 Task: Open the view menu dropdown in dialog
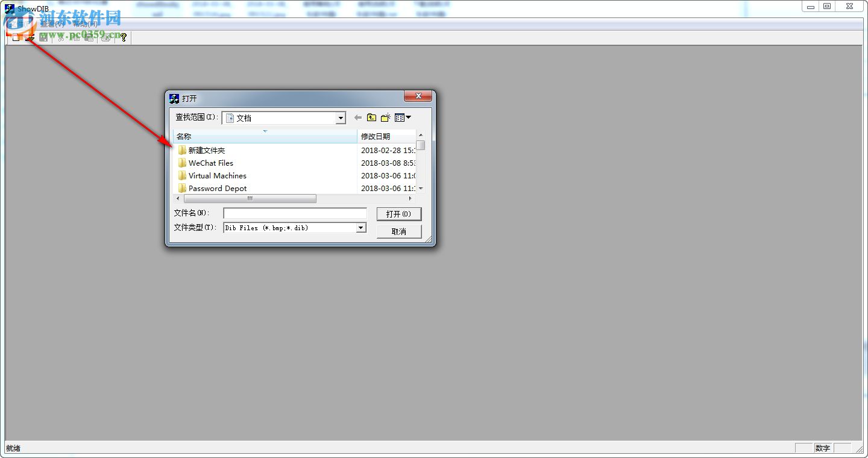403,118
